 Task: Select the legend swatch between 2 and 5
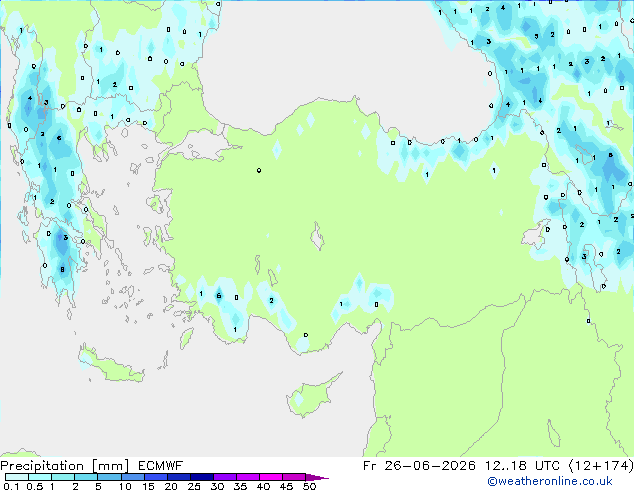pyautogui.click(x=86, y=477)
